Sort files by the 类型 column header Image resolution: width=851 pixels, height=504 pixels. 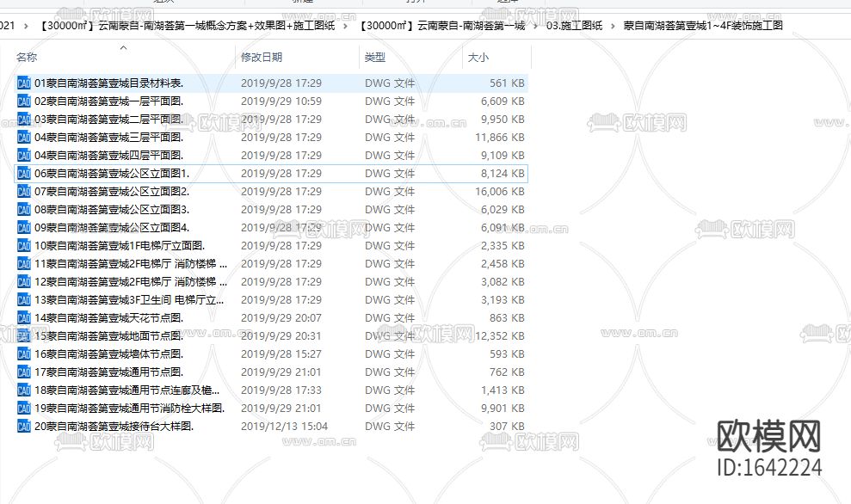click(376, 57)
